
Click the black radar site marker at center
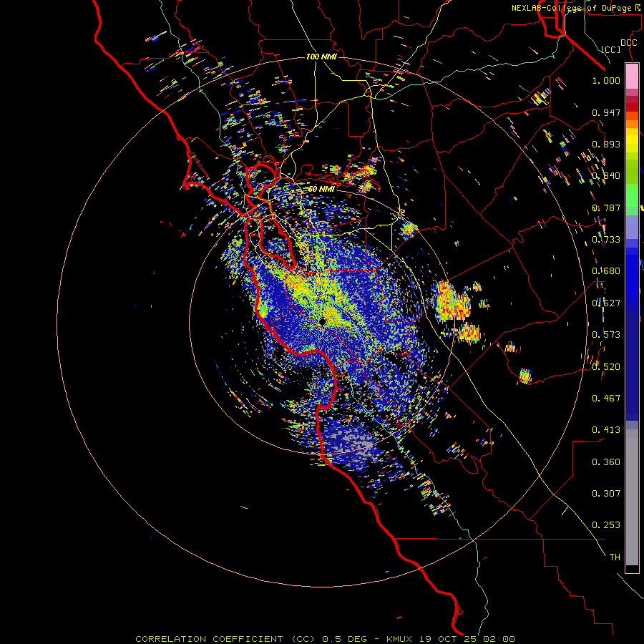[323, 322]
